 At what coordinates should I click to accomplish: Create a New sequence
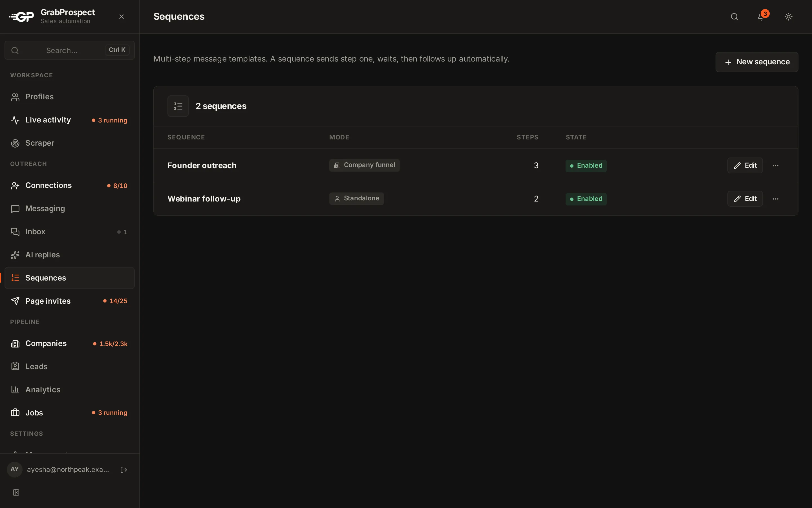[757, 62]
